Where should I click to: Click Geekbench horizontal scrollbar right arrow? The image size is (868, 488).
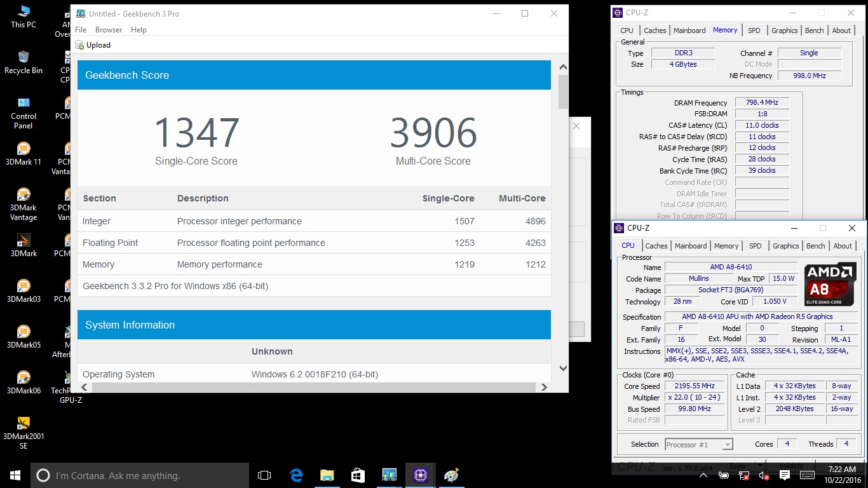click(544, 387)
